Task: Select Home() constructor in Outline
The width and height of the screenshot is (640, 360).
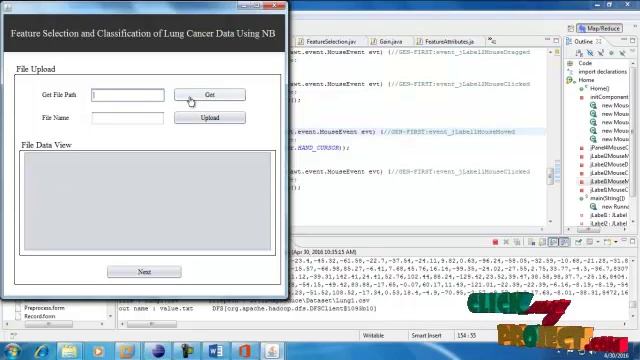Action: coord(600,89)
